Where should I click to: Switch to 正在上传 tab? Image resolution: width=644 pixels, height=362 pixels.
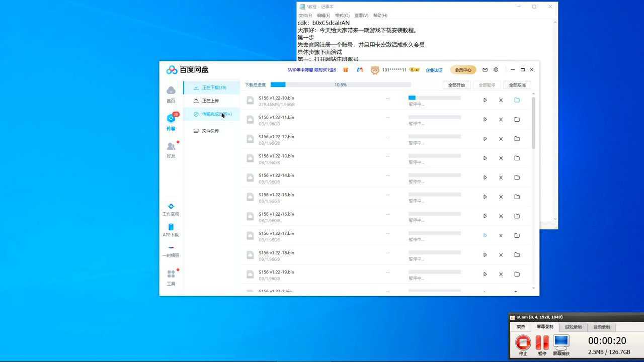pos(211,101)
